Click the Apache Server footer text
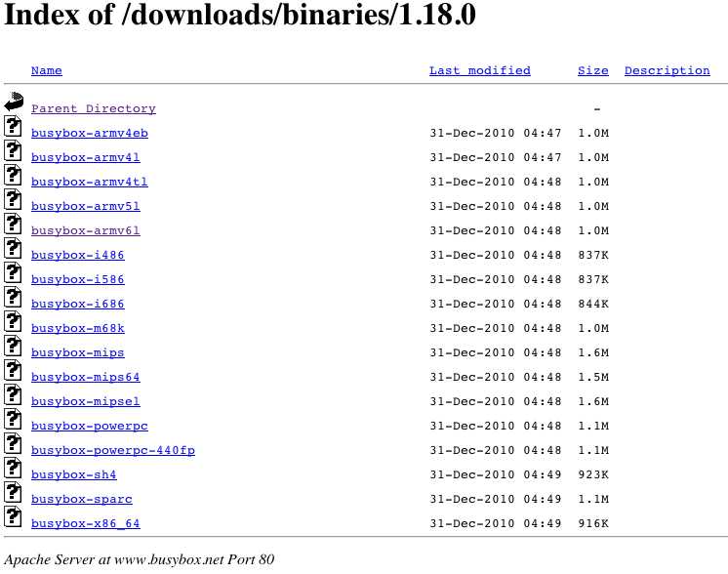This screenshot has width=728, height=574. [x=139, y=559]
